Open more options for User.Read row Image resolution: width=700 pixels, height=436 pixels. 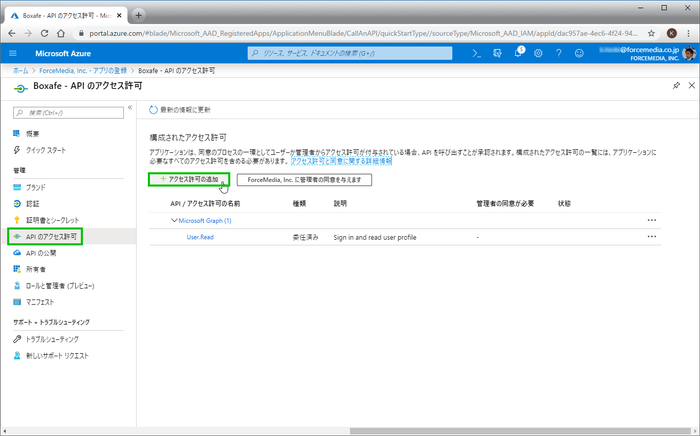click(652, 237)
